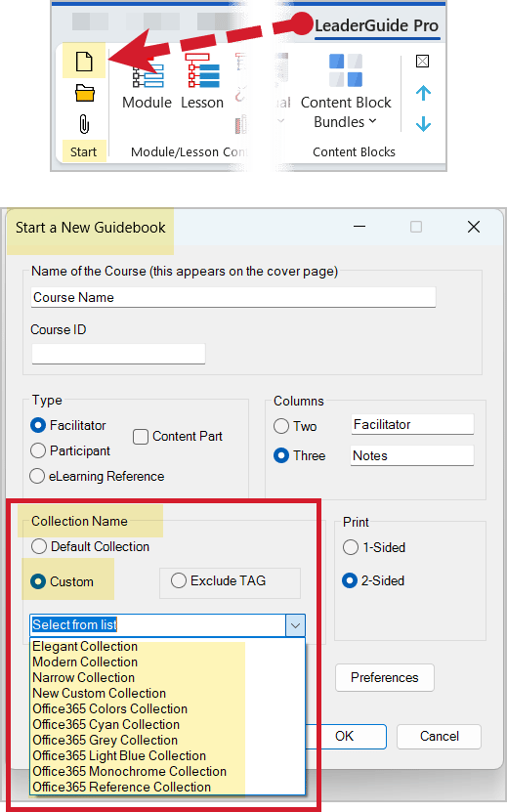The width and height of the screenshot is (507, 812).
Task: Click the Course Name input field
Action: [233, 297]
